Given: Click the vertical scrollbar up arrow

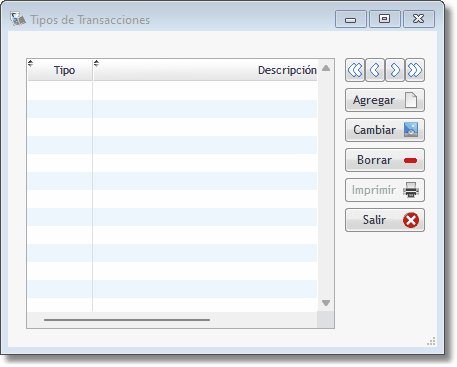Looking at the screenshot, I should point(326,68).
